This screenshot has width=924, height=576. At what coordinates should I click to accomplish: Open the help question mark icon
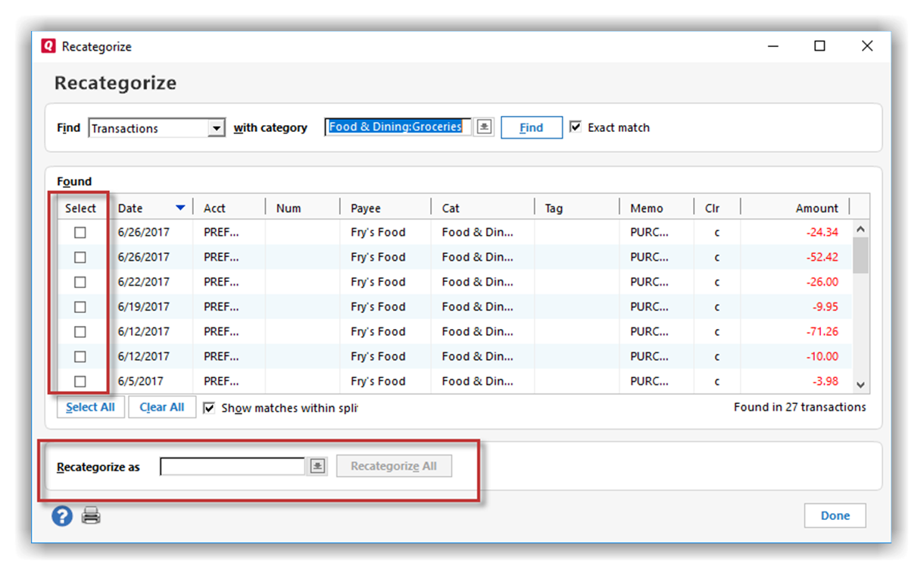(62, 516)
